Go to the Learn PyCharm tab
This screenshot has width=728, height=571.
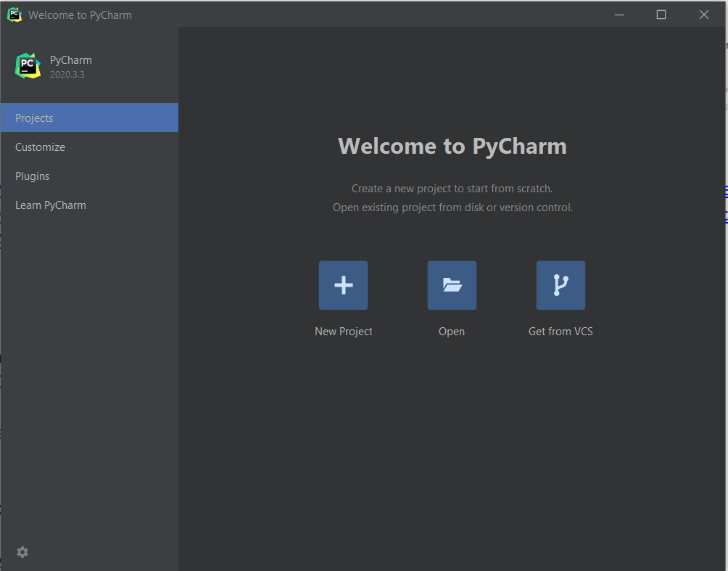pos(89,205)
